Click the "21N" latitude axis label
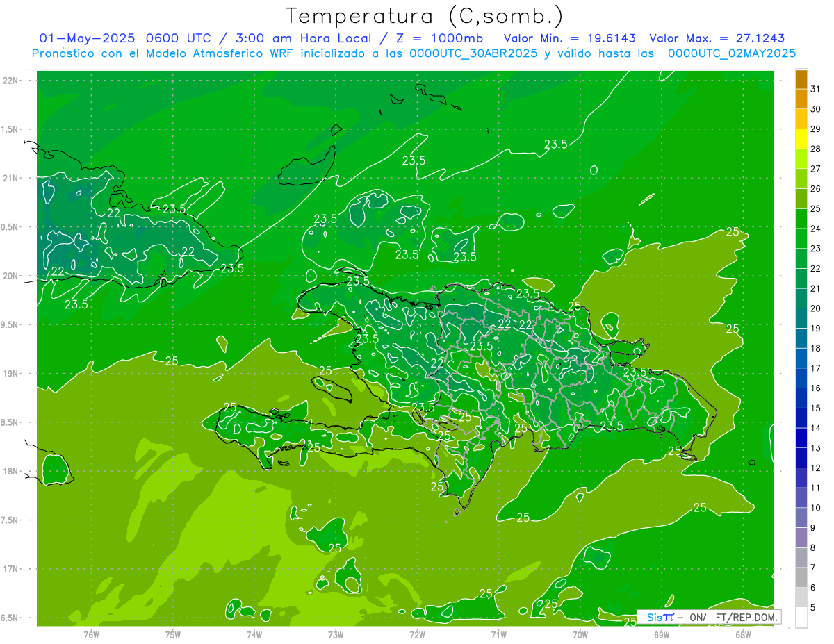The height and width of the screenshot is (644, 834). click(10, 178)
